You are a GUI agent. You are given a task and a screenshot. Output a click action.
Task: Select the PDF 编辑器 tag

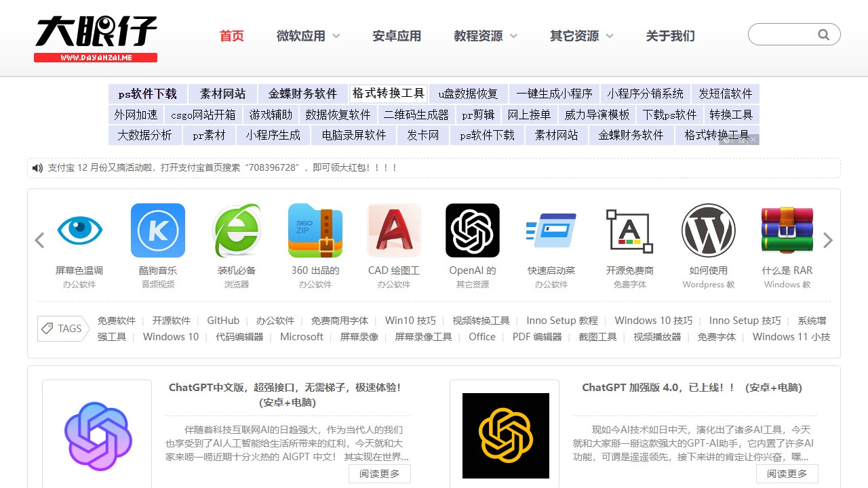[x=537, y=337]
